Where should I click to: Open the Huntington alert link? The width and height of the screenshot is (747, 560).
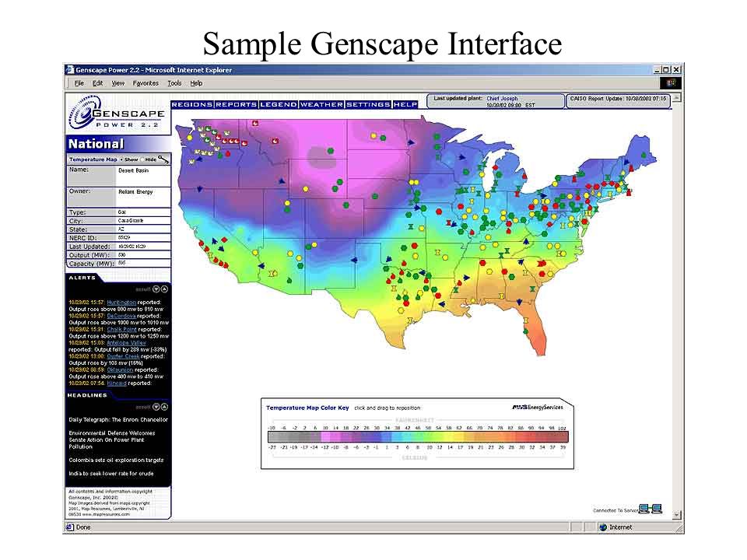121,303
